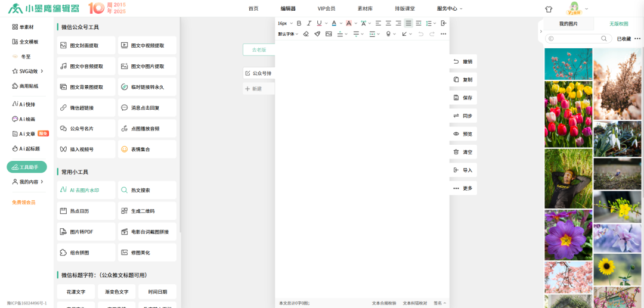
Task: Click the light bulb icon in toolbar
Action: pyautogui.click(x=388, y=34)
